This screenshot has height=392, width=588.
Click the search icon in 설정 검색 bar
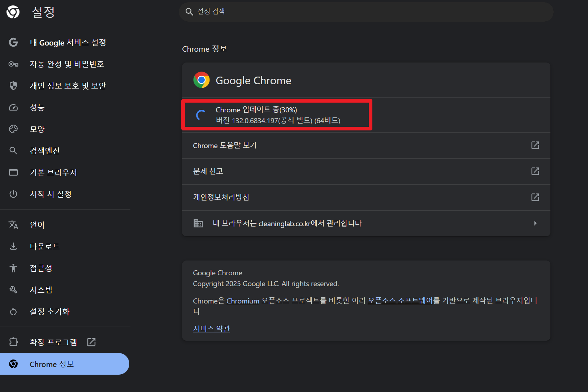tap(189, 12)
